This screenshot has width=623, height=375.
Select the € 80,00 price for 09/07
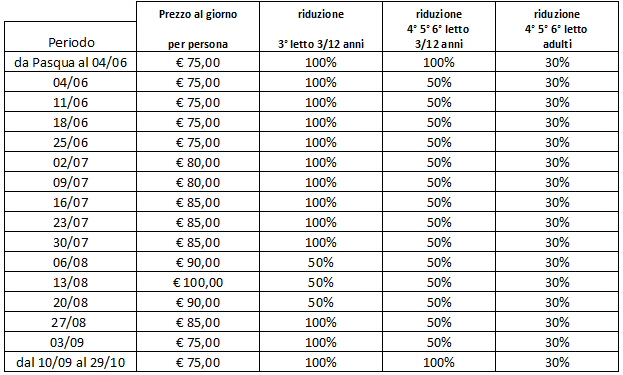click(x=198, y=182)
